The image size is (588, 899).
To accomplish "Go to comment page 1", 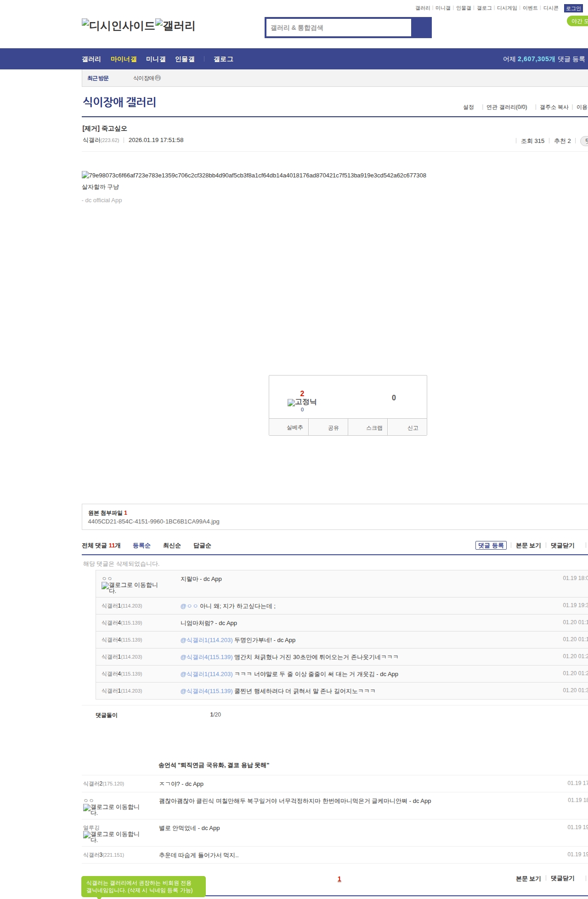I will click(339, 879).
